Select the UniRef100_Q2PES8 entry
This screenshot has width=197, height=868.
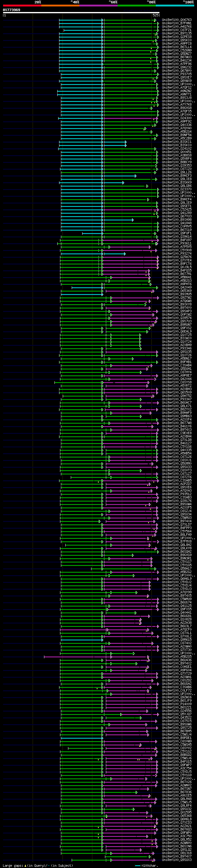pos(176,37)
